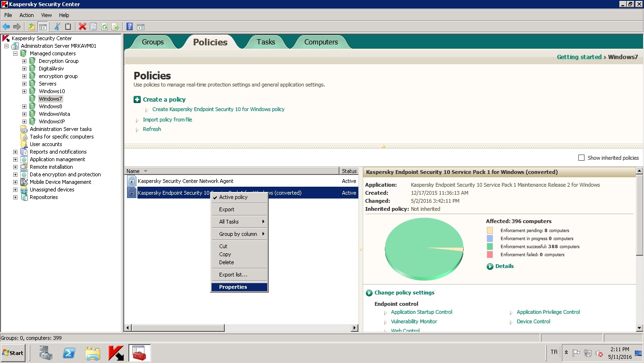
Task: Collapse the Managed computers tree node
Action: pos(15,53)
